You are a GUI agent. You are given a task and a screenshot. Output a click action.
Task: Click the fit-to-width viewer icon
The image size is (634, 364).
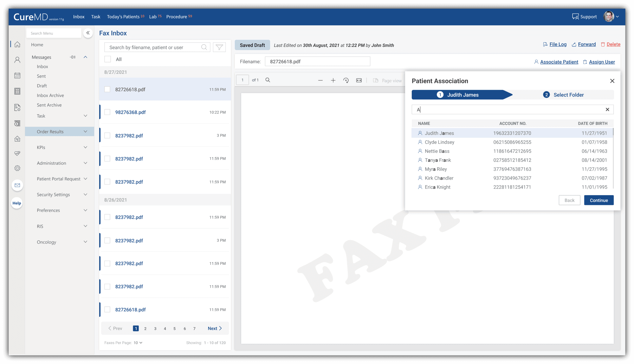point(359,80)
